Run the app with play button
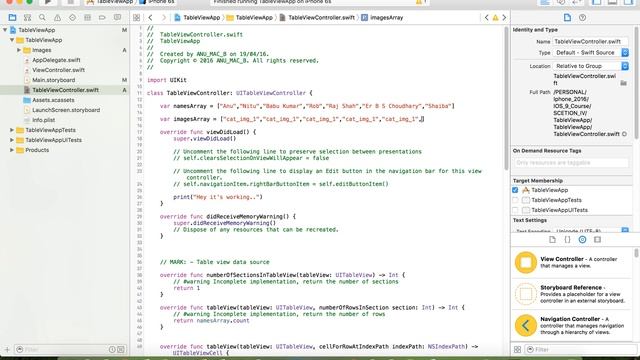This screenshot has width=640, height=360. pos(48,2)
